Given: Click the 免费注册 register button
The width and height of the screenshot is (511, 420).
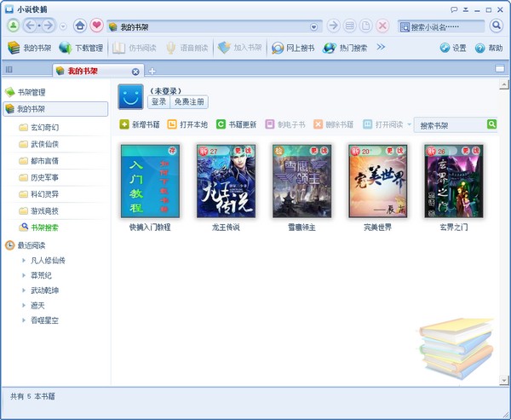Looking at the screenshot, I should coord(189,101).
